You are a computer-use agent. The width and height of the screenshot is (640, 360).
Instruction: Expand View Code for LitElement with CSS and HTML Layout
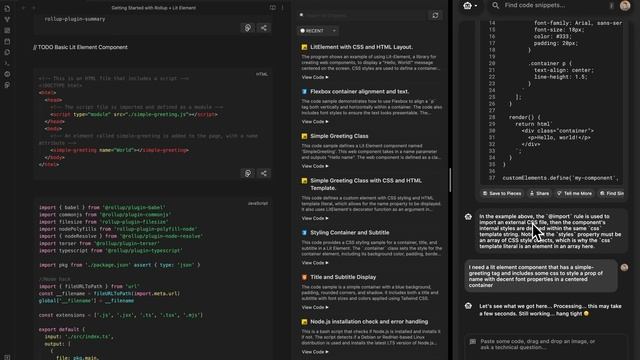click(315, 77)
